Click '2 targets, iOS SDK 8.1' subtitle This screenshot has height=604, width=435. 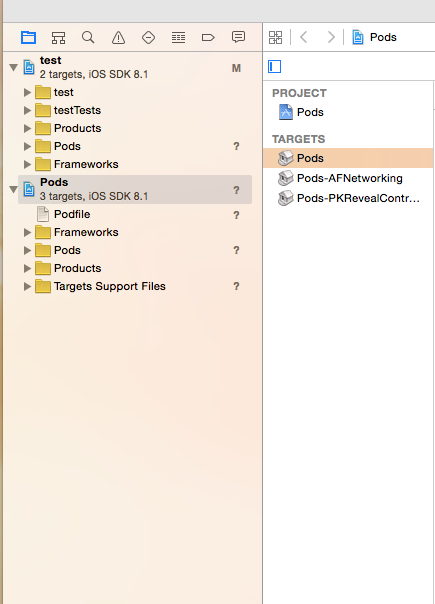[x=94, y=74]
